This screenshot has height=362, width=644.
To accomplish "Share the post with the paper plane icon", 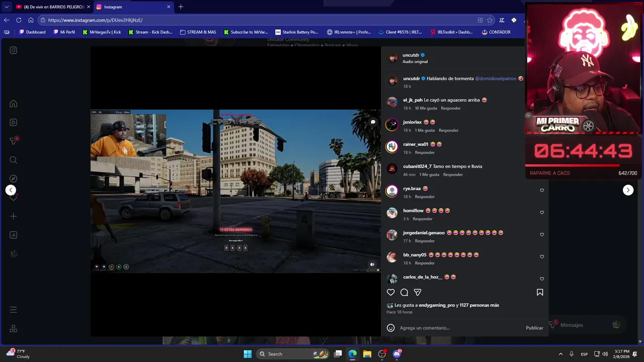I will pos(418,292).
